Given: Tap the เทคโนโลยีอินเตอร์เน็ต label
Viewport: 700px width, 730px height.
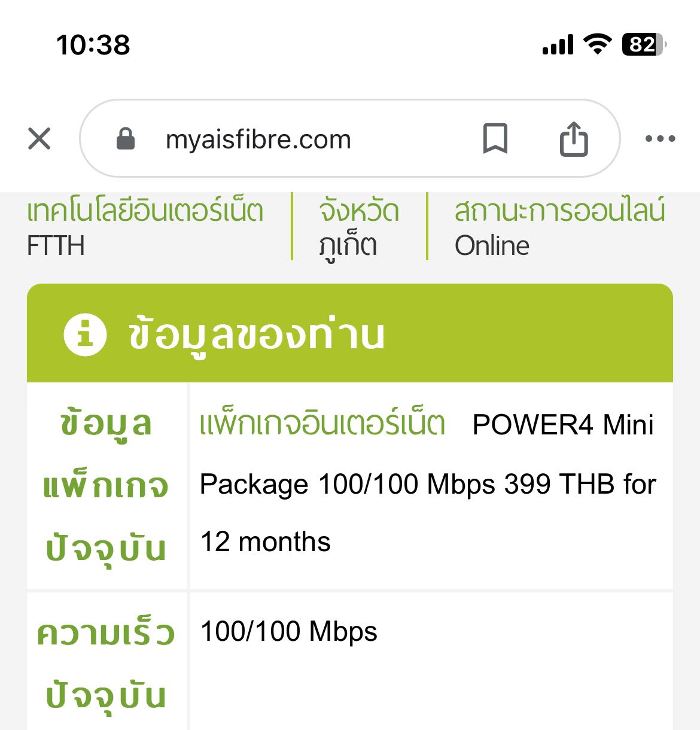Looking at the screenshot, I should point(145,211).
